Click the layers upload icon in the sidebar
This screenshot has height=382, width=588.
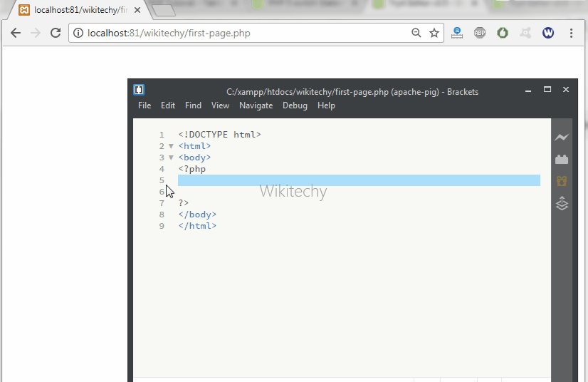[x=562, y=204]
